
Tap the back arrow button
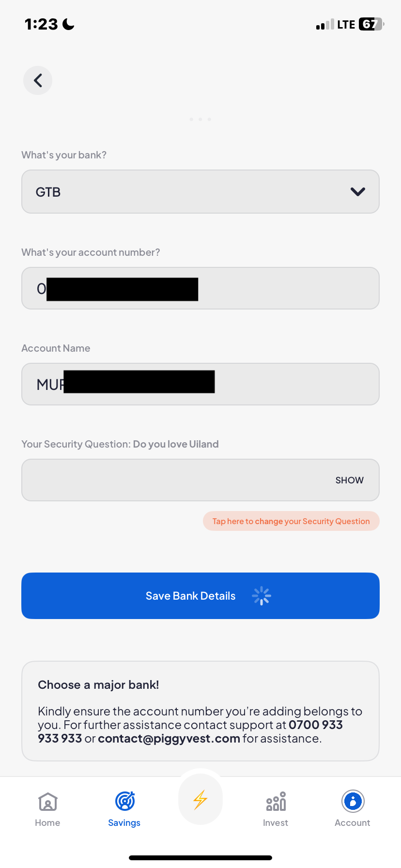tap(38, 80)
